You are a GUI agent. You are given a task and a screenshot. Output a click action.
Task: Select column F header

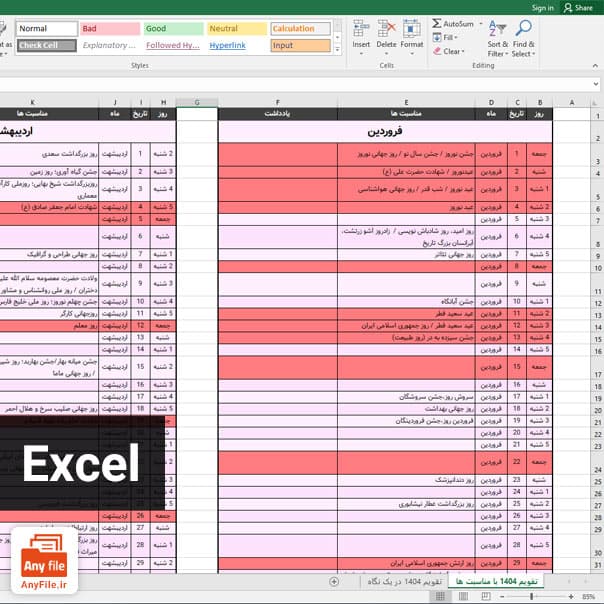coord(278,102)
